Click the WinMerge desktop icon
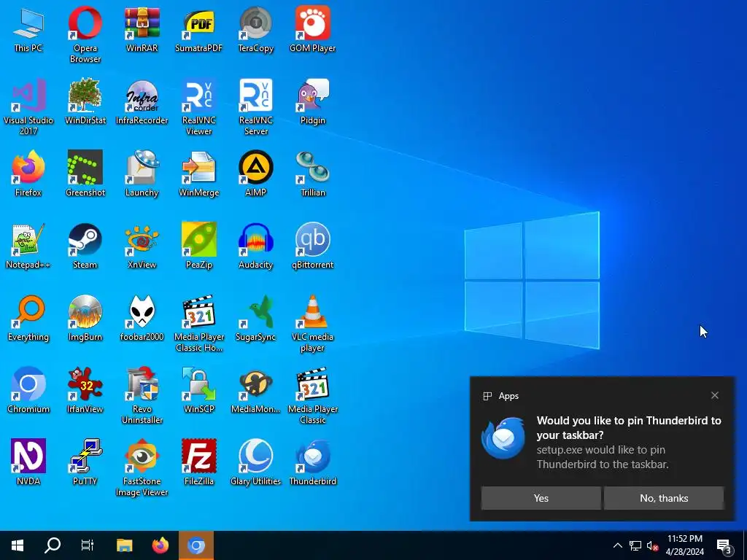The height and width of the screenshot is (560, 747). 198,174
